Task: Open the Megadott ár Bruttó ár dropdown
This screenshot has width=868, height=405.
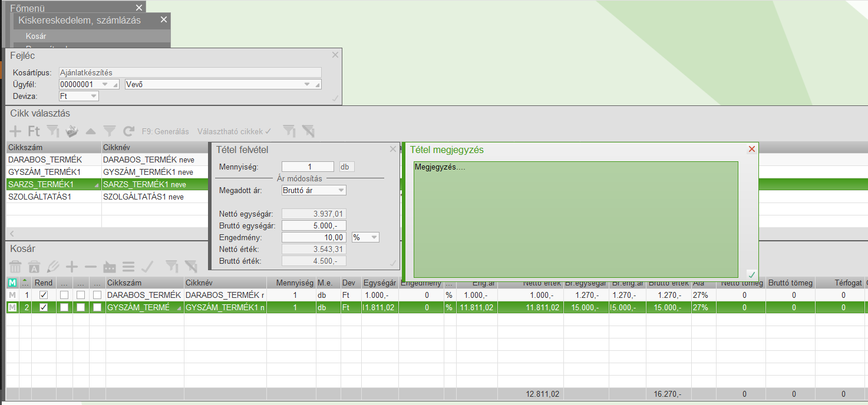Action: point(342,190)
